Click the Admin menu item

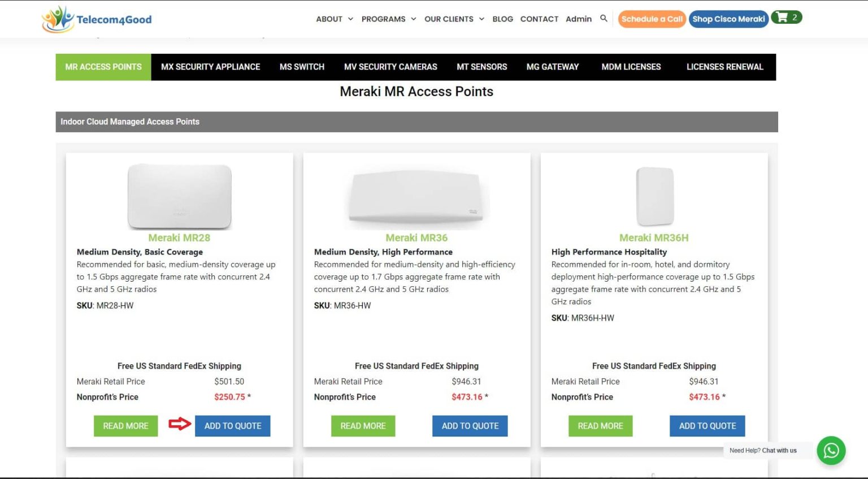[x=579, y=19]
